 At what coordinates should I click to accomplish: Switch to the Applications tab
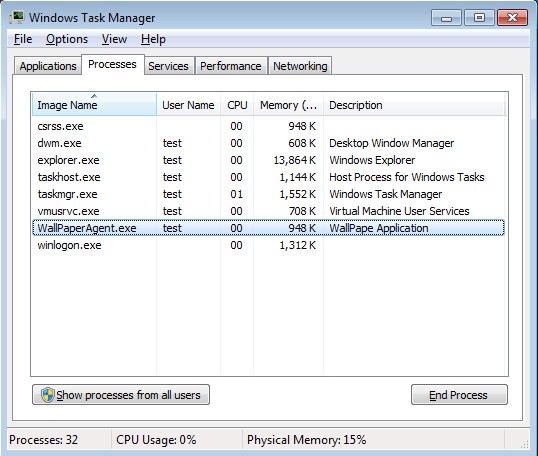[48, 66]
